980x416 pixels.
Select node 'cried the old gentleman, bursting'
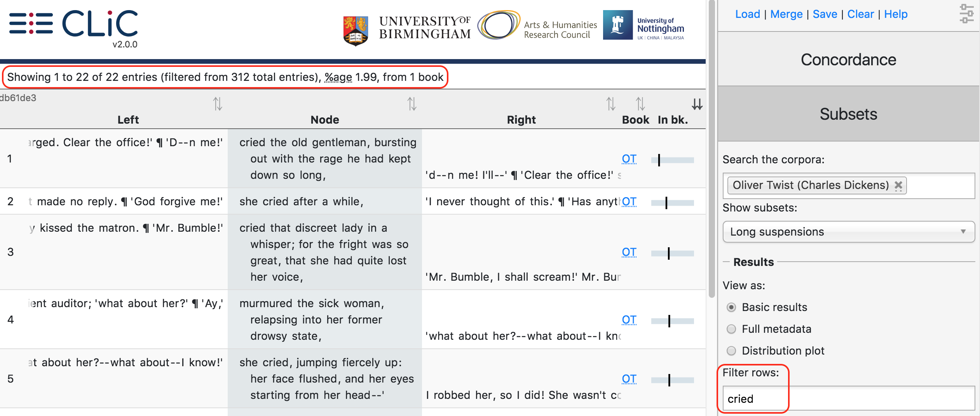(328, 142)
